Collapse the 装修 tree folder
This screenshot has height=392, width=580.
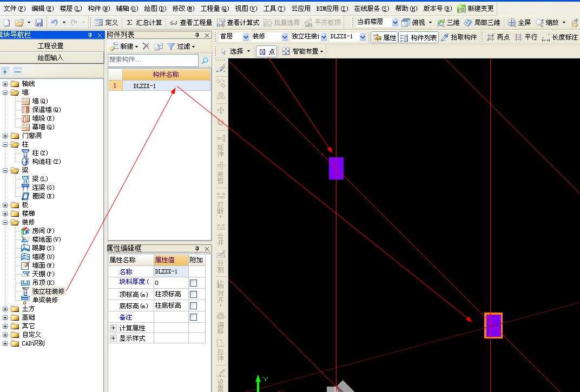click(5, 222)
